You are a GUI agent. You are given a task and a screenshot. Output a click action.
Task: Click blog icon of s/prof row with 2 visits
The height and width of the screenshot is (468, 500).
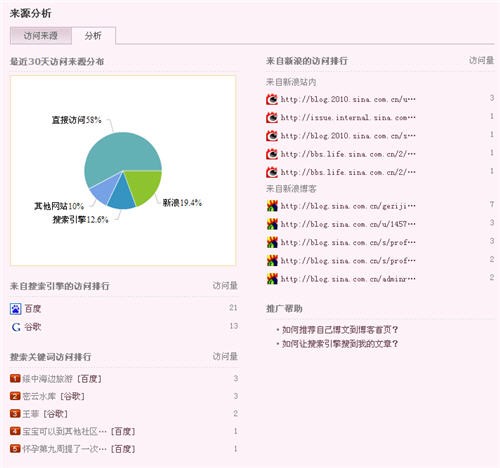tap(272, 260)
